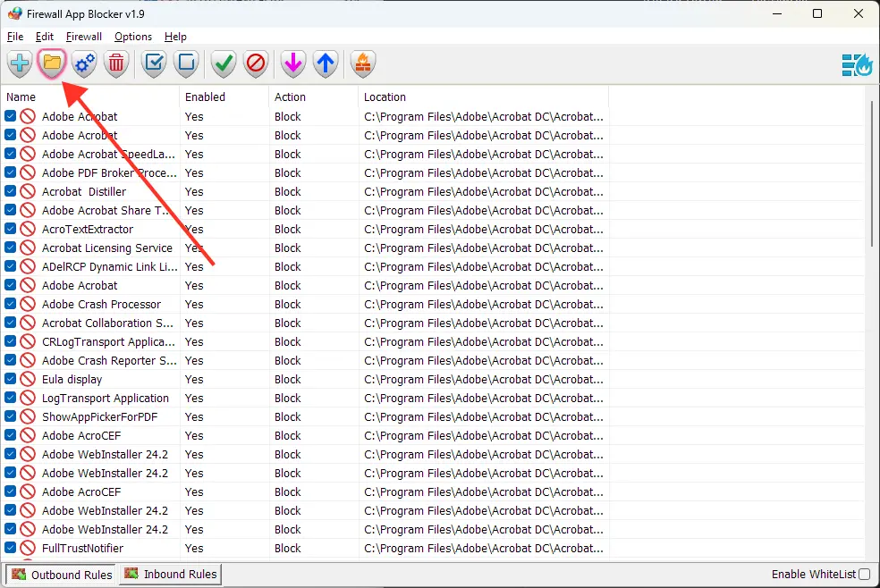Click "Yes" in the ShowAppPickerForPDF row

[x=194, y=417]
